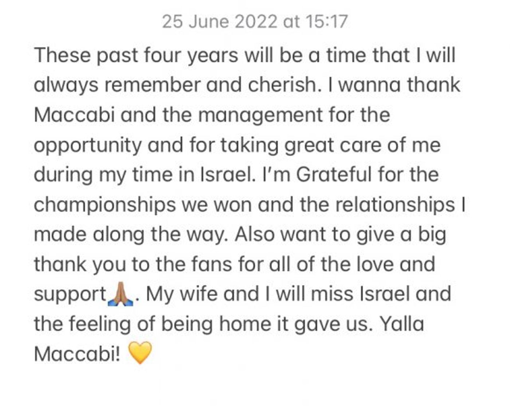Click the time "15:17" in the header
Image resolution: width=510 pixels, height=420 pixels.
327,21
